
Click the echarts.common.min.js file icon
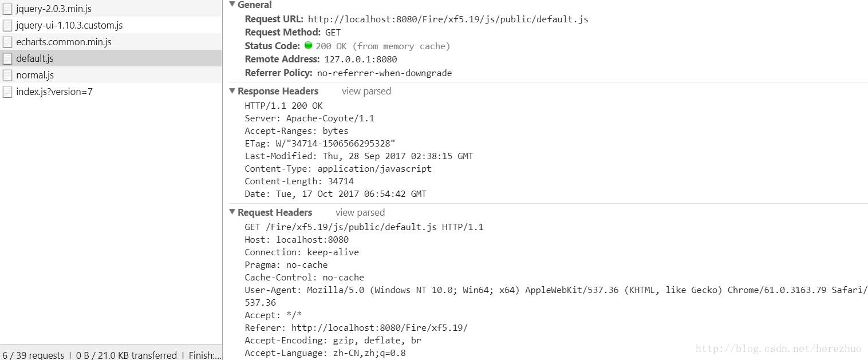pos(7,42)
